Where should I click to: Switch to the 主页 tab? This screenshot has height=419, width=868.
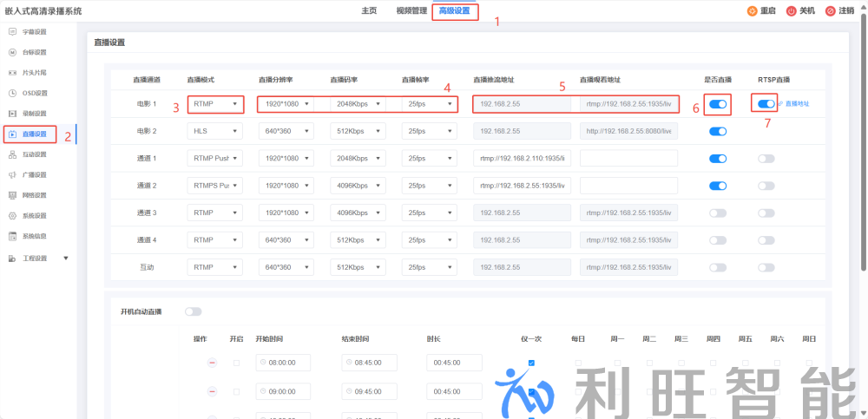pyautogui.click(x=369, y=10)
